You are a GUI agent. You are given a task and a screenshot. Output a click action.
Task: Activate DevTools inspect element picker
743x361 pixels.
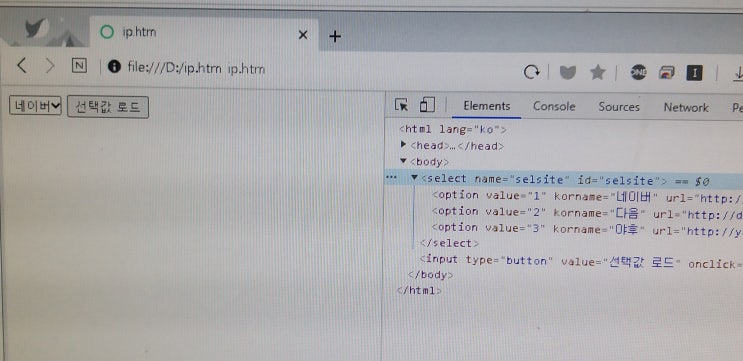coord(401,105)
